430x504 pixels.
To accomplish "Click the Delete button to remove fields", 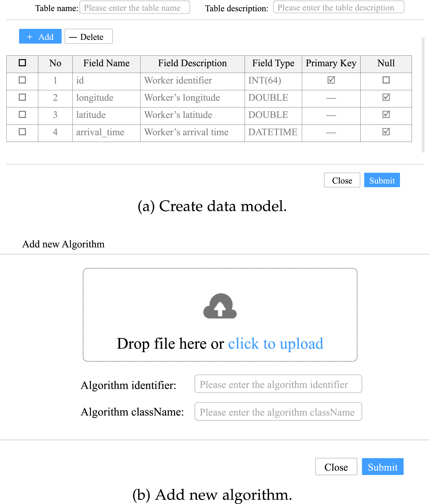I will (x=88, y=36).
